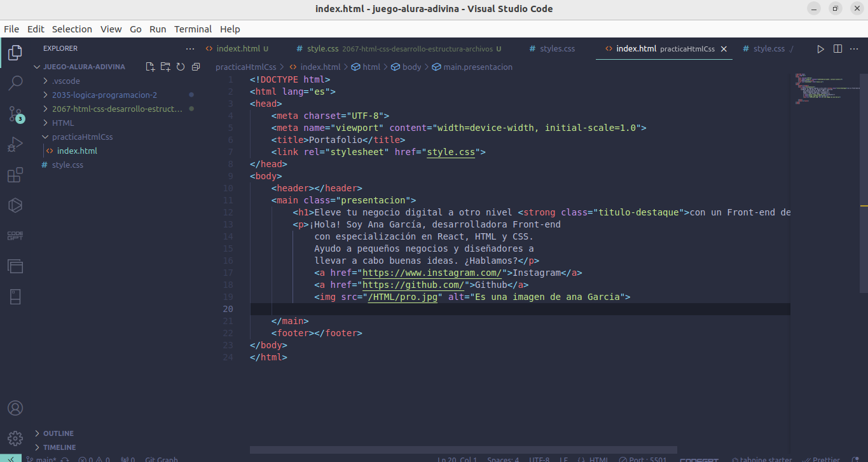Click the body breadcrumb
The image size is (868, 462).
(x=406, y=67)
